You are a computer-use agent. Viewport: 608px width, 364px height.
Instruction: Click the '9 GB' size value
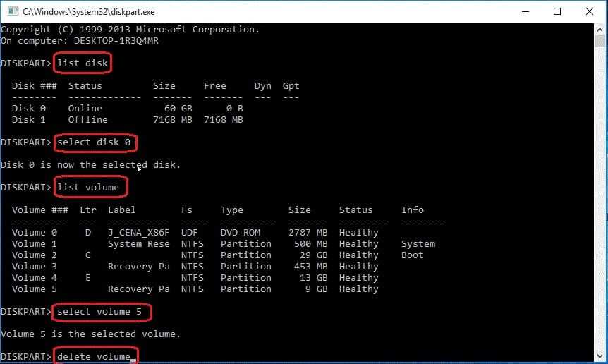click(316, 289)
